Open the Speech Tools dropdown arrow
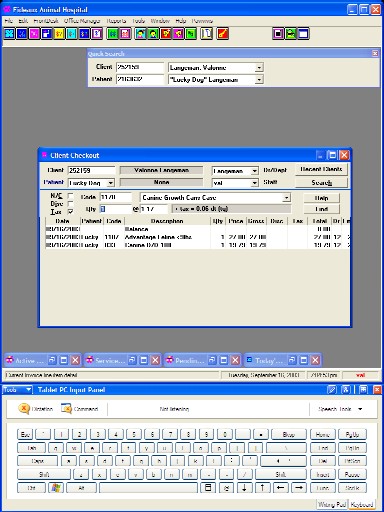This screenshot has width=384, height=512. pos(360,409)
